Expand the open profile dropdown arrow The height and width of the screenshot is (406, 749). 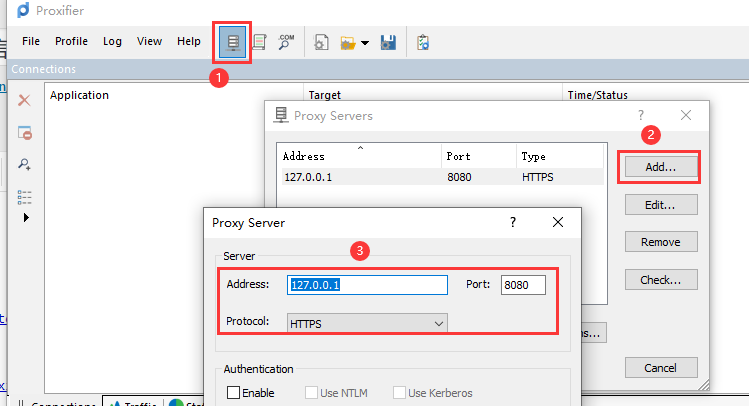(365, 43)
